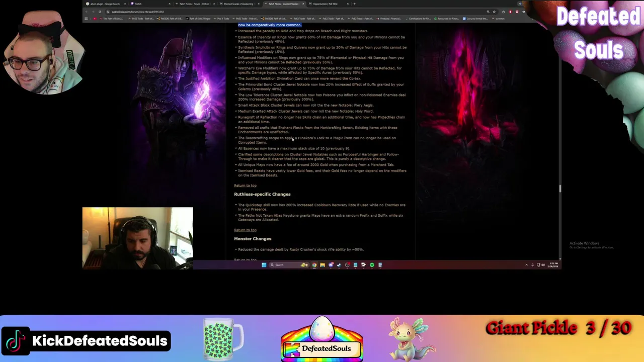Image resolution: width=644 pixels, height=362 pixels.
Task: Open the Certifications bookmark
Action: (420, 19)
